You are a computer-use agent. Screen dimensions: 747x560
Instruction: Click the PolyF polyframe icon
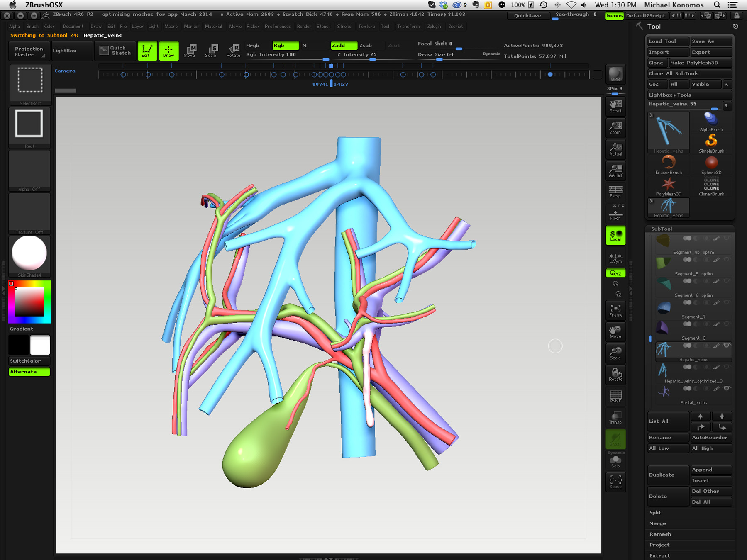coord(615,395)
